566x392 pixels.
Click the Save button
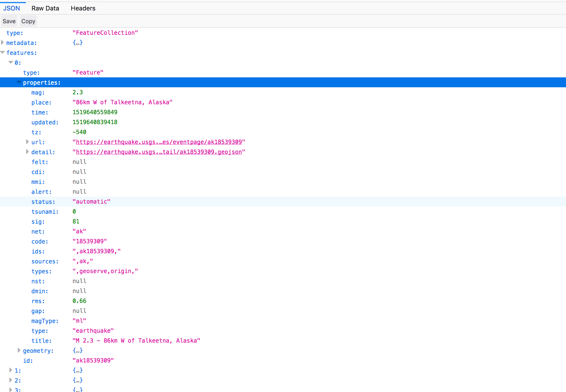coord(9,21)
